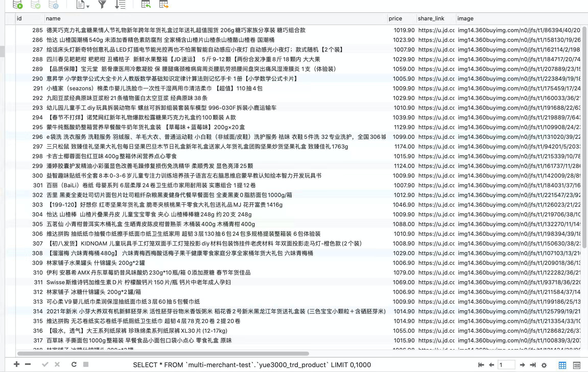Delete record using the minus icon
The width and height of the screenshot is (588, 372).
(x=28, y=364)
